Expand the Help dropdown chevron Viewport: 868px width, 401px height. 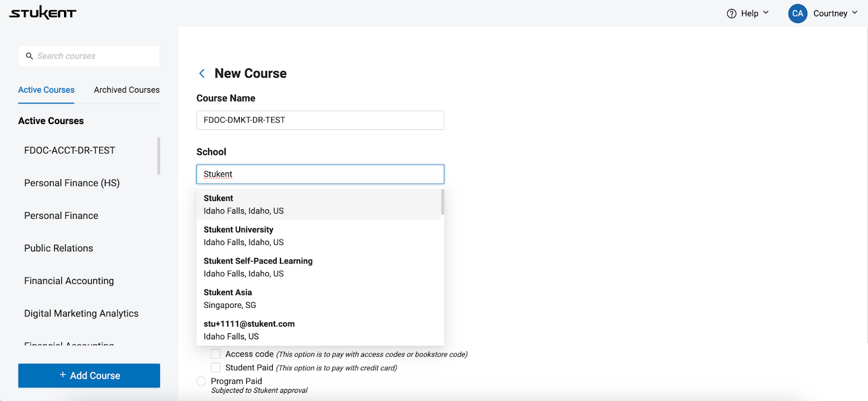[766, 13]
